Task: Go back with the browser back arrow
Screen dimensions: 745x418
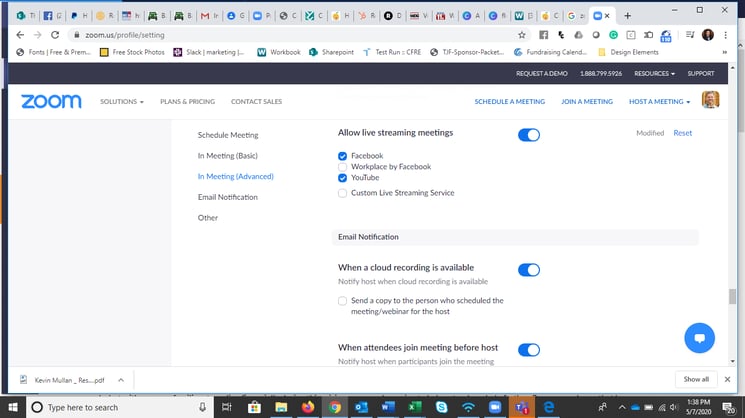Action: coord(20,35)
